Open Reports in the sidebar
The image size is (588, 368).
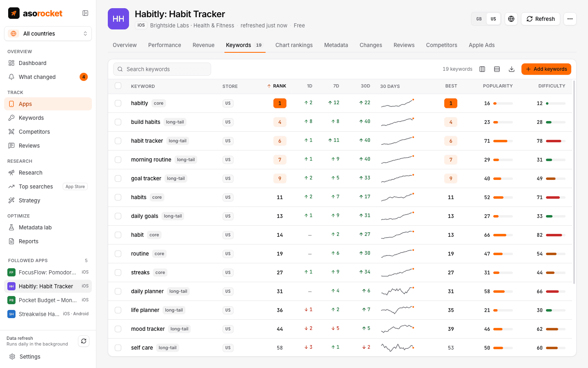point(48,241)
